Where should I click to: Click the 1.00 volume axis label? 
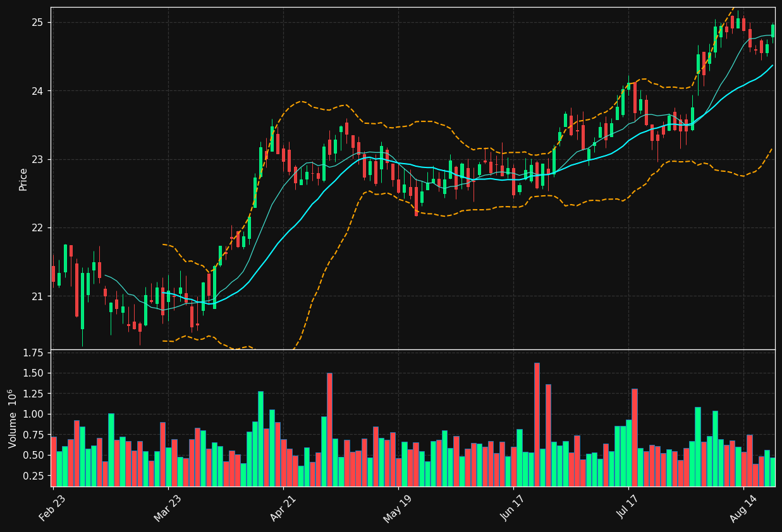(32, 414)
